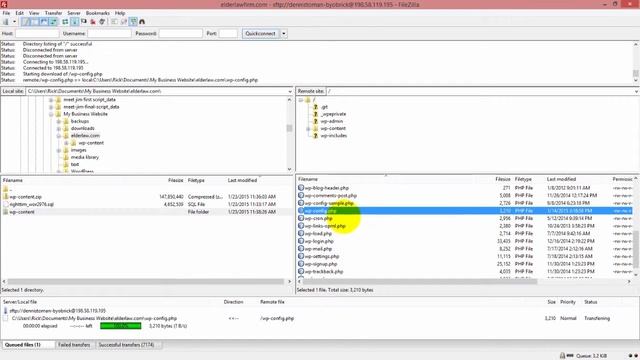Click the Username input field

[x=109, y=33]
